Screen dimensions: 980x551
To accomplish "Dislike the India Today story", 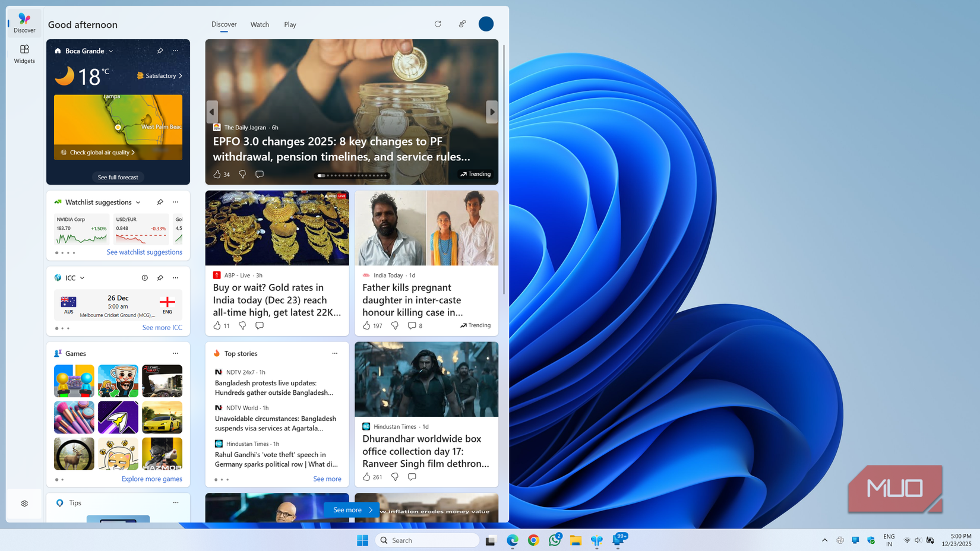I will click(x=395, y=325).
